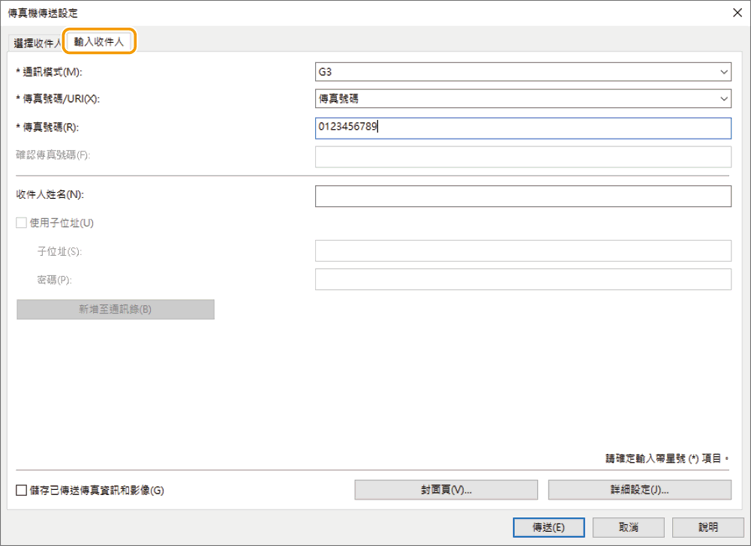This screenshot has height=546, width=751.
Task: Tick the 儲存已傳送傳真資訊和影像 checkbox
Action: (x=22, y=490)
